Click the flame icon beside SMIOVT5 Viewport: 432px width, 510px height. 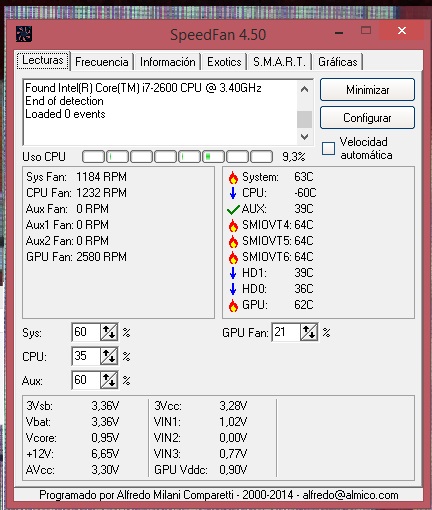click(233, 241)
